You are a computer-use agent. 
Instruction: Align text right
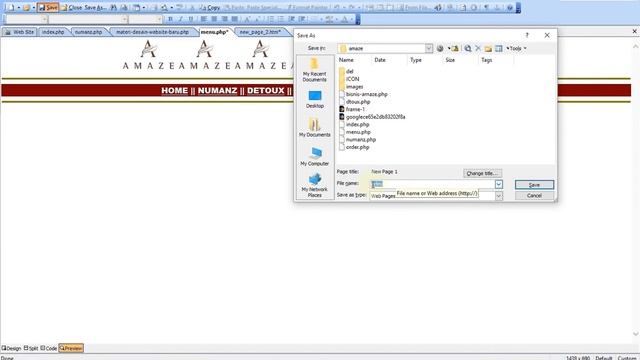pyautogui.click(x=224, y=19)
